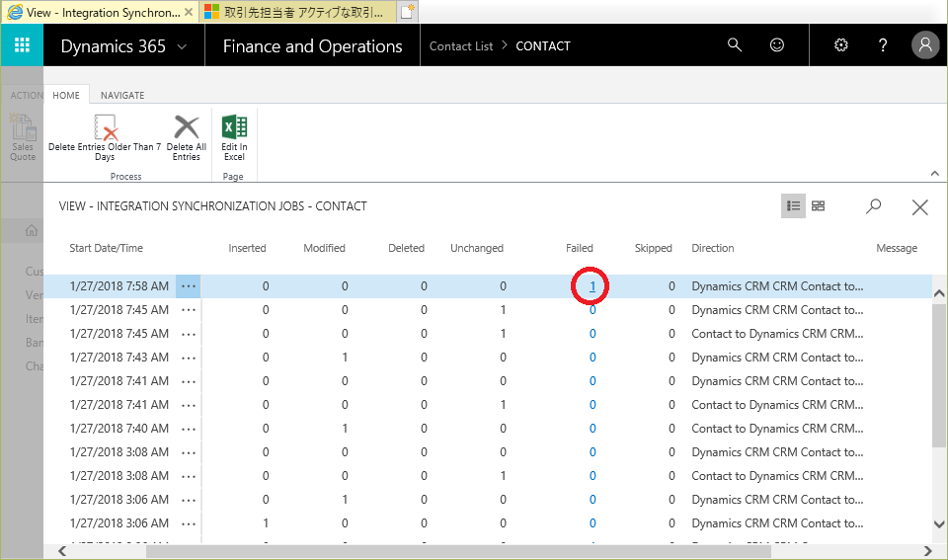This screenshot has width=948, height=560.
Task: Sort by Failed column header
Action: tap(580, 248)
